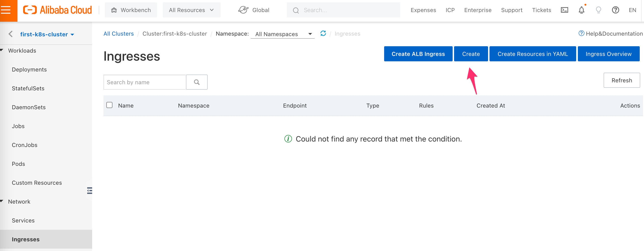The height and width of the screenshot is (251, 644).
Task: Open StatefulSets in the sidebar
Action: (28, 88)
